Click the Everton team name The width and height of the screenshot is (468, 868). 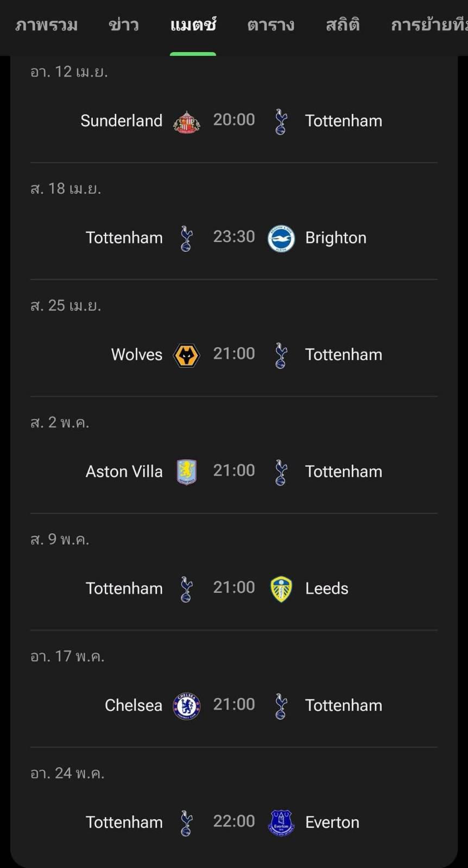[x=332, y=822]
